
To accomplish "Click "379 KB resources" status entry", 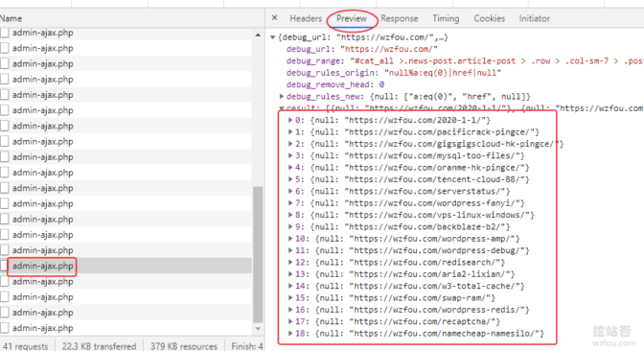I will click(x=184, y=346).
